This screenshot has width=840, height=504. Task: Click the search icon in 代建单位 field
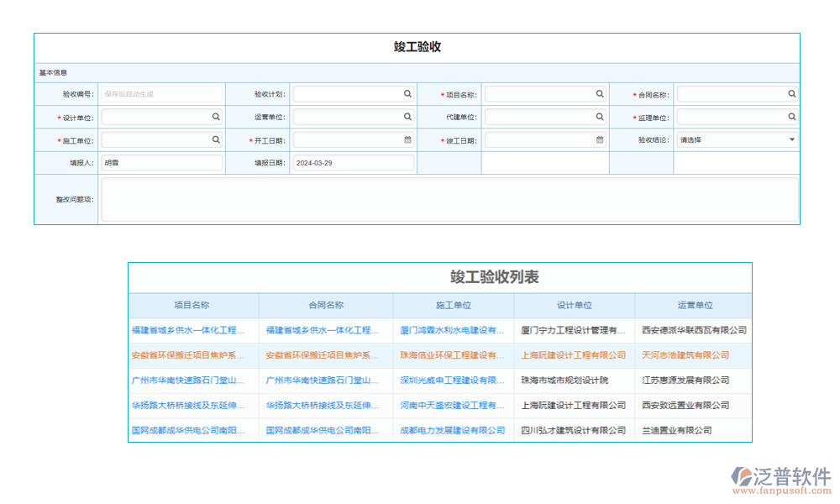(600, 117)
